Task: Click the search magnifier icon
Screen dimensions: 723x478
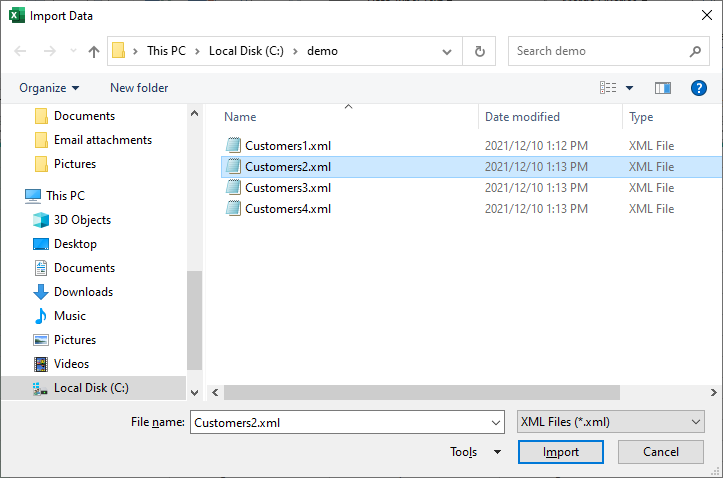Action: coord(695,51)
